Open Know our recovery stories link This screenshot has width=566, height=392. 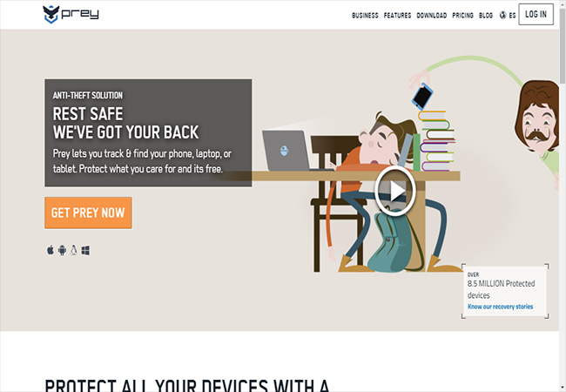(501, 307)
